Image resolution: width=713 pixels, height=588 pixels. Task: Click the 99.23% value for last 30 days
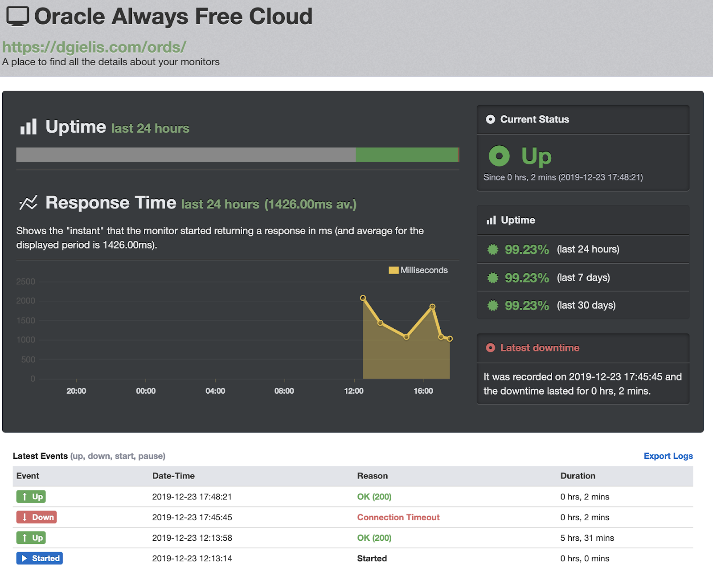527,305
